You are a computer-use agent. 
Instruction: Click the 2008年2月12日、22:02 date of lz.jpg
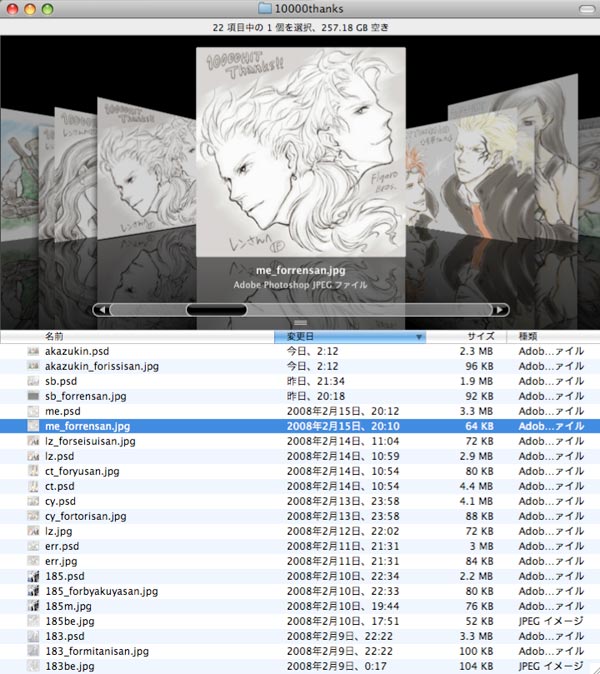coord(343,531)
